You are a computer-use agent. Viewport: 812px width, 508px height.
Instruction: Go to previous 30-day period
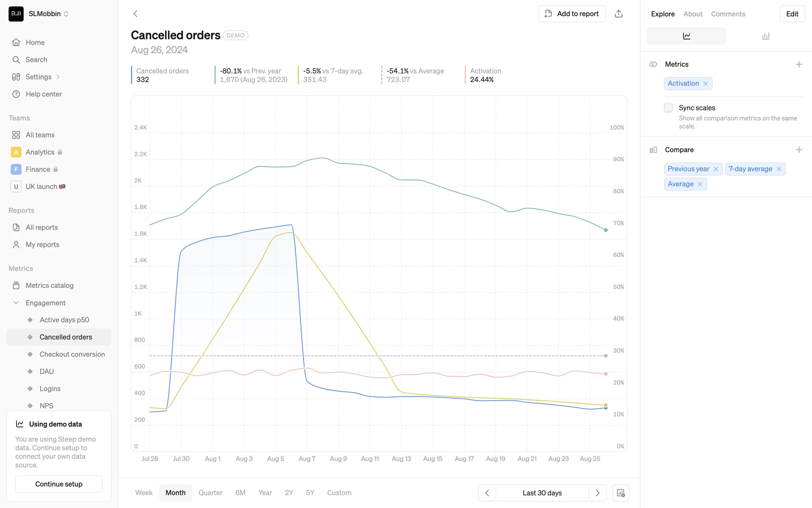(x=487, y=493)
